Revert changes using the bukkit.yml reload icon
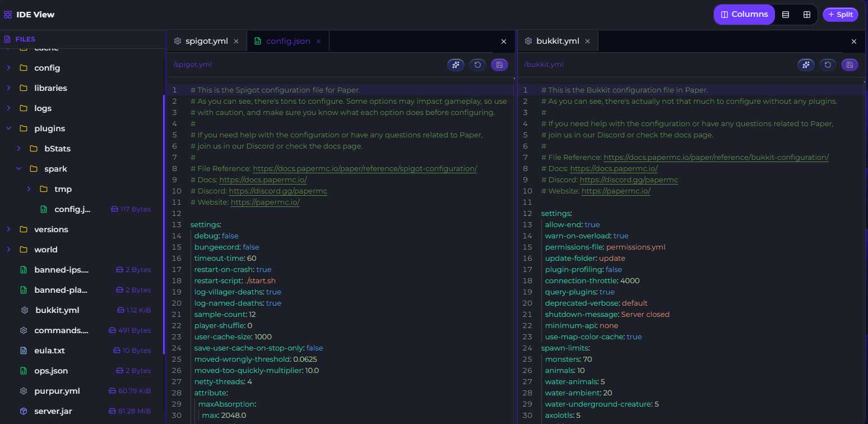The height and width of the screenshot is (424, 868). tap(828, 64)
